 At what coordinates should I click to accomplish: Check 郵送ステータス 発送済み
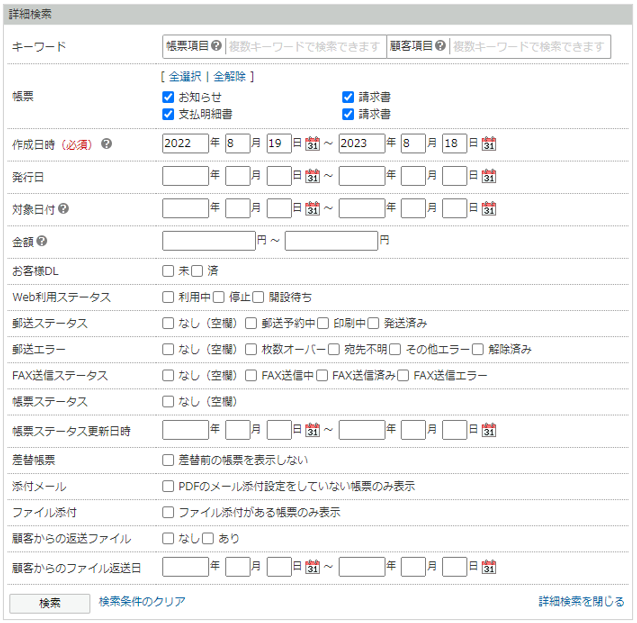point(373,323)
